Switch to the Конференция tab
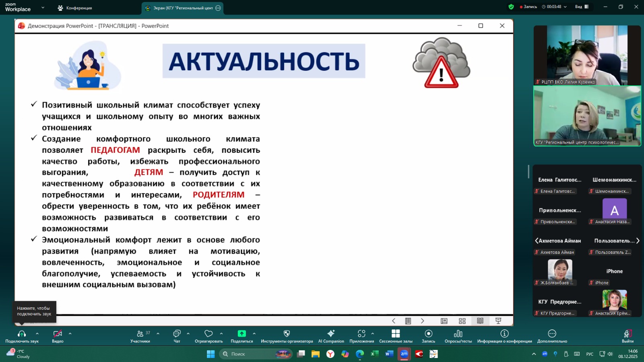The width and height of the screenshot is (644, 362). tap(75, 8)
